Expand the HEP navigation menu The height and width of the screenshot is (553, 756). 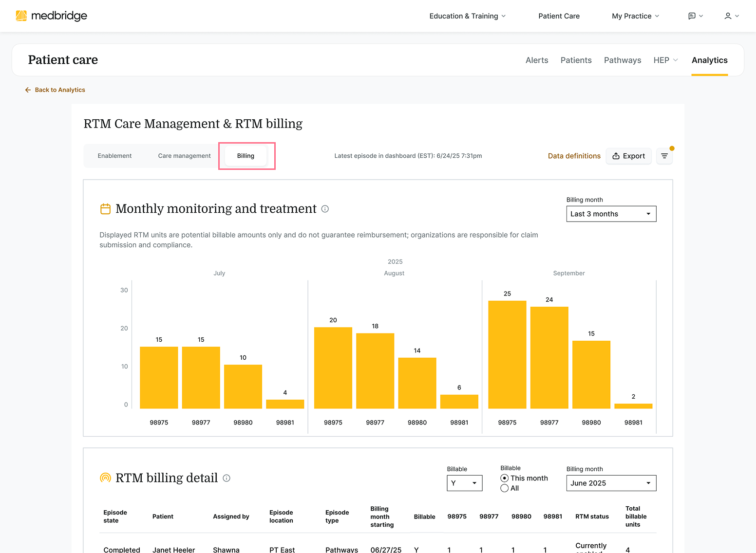coord(665,60)
